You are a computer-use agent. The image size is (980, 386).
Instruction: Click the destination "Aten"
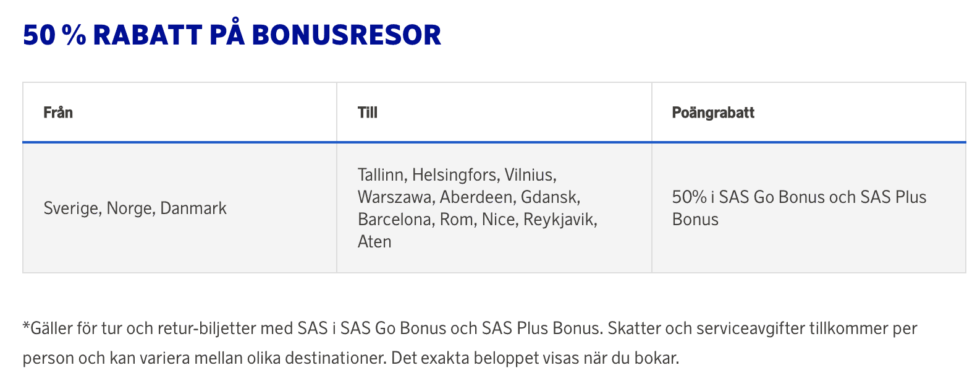(x=374, y=242)
